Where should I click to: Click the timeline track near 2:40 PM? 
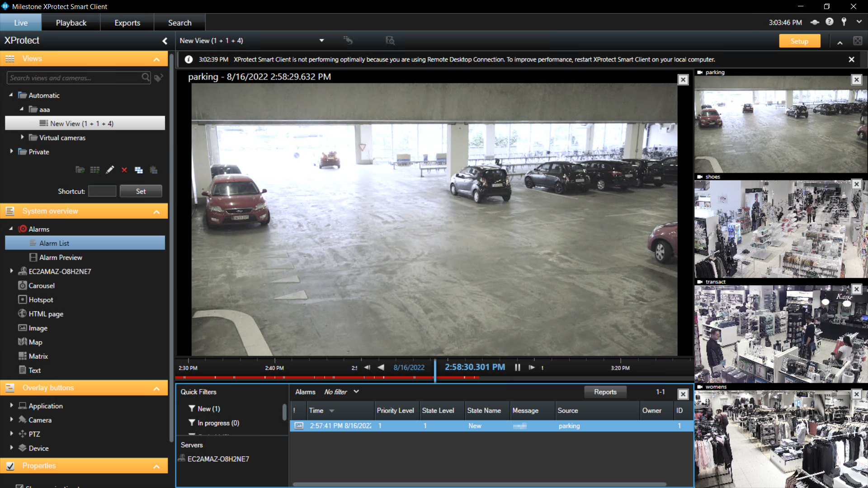point(274,376)
